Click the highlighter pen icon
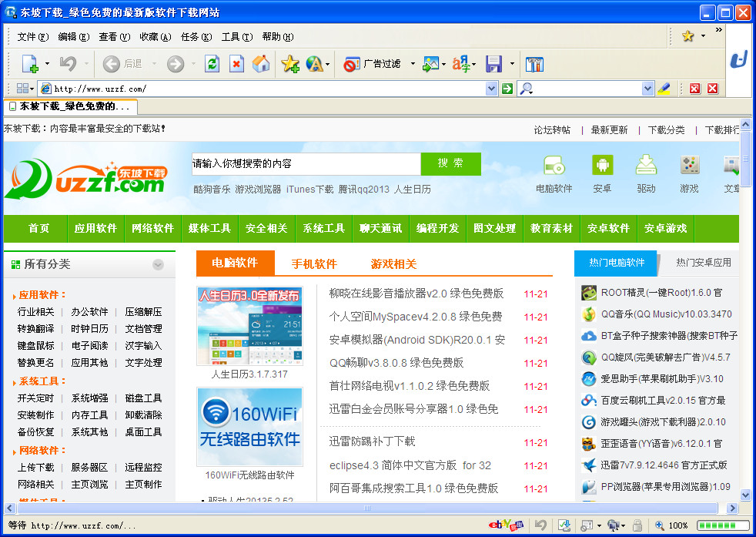Screen dimensions: 756x537 (664, 89)
